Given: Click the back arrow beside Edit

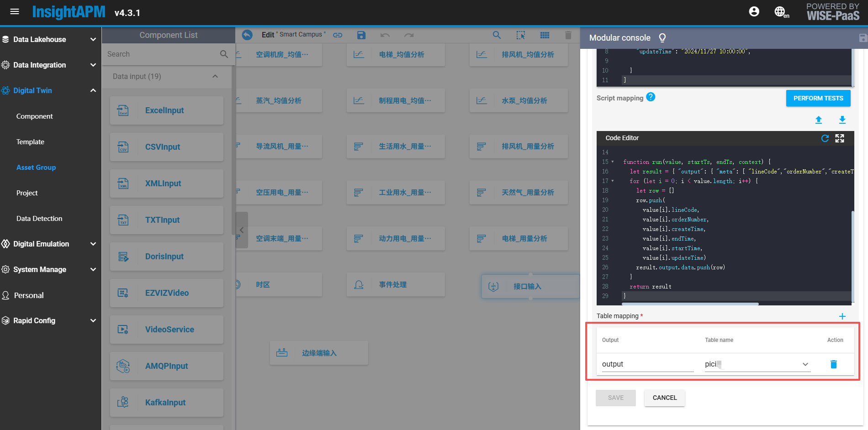Looking at the screenshot, I should point(247,35).
